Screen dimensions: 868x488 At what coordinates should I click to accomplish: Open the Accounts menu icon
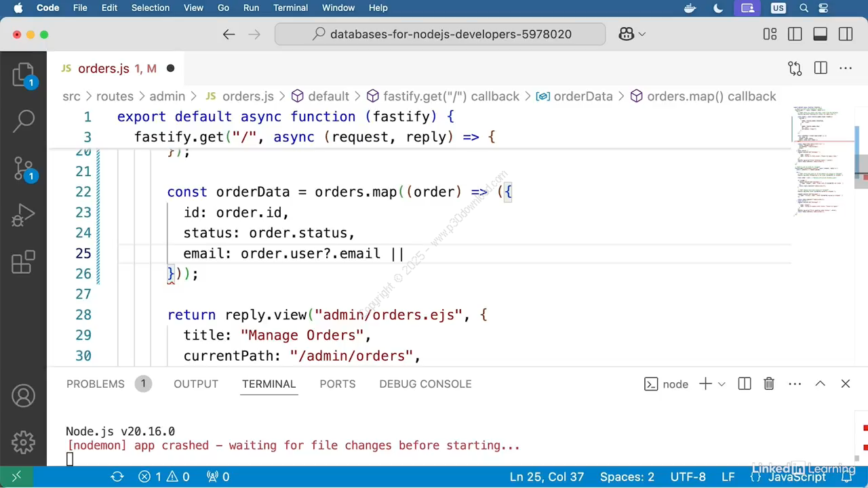(23, 396)
